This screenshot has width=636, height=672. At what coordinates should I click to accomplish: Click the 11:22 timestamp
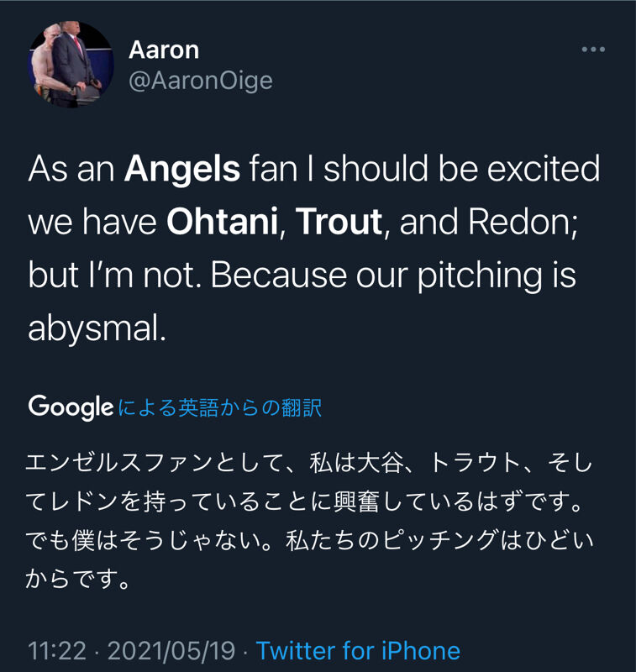click(56, 650)
